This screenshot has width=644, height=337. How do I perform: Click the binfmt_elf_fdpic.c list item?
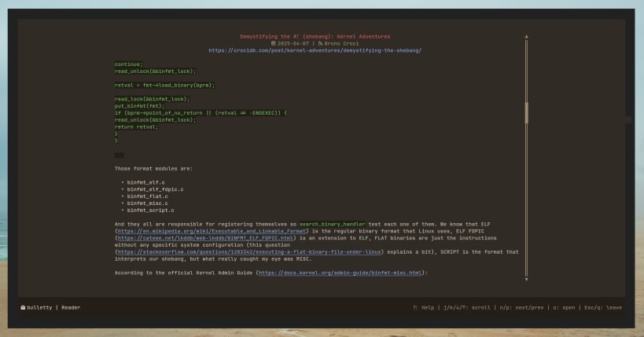tap(155, 189)
